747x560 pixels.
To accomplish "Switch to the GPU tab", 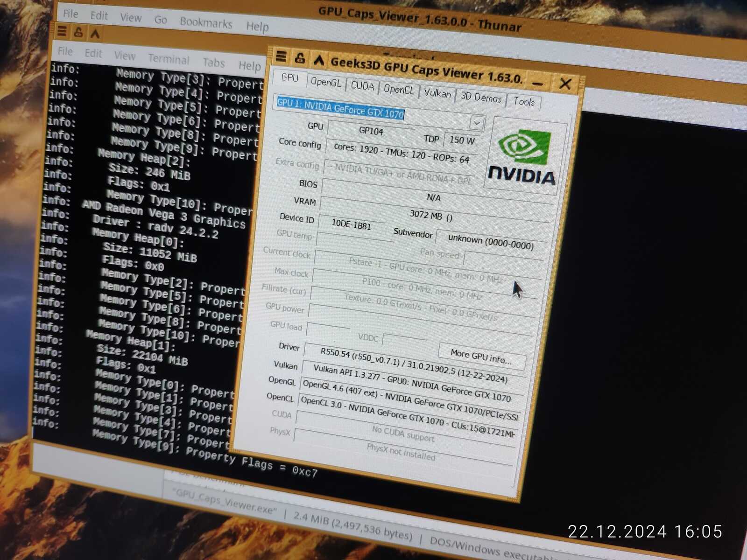I will 289,77.
